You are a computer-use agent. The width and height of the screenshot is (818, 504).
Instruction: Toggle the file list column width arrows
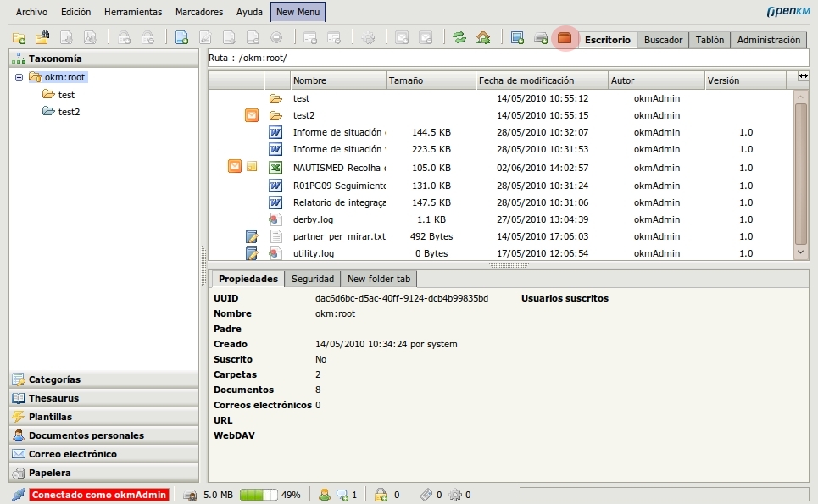click(804, 76)
